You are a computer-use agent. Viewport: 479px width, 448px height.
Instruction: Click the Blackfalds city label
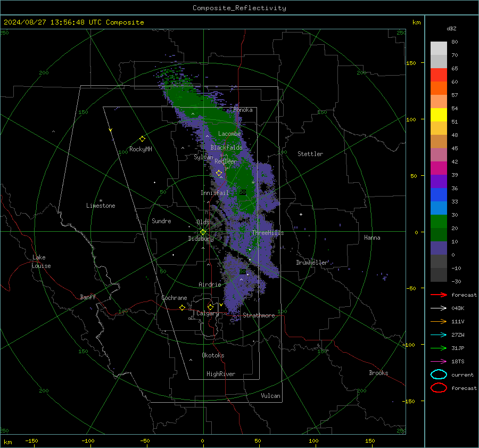[226, 148]
